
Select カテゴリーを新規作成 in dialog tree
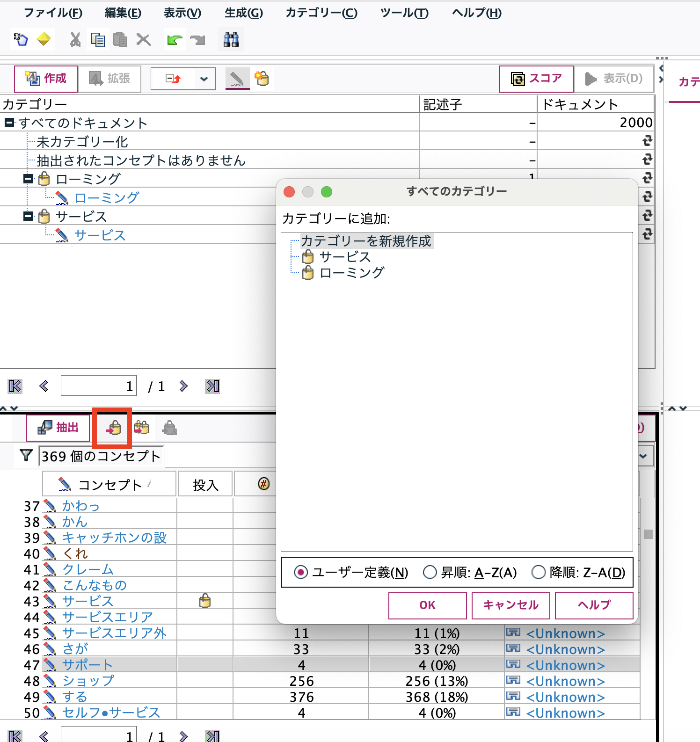[x=366, y=241]
